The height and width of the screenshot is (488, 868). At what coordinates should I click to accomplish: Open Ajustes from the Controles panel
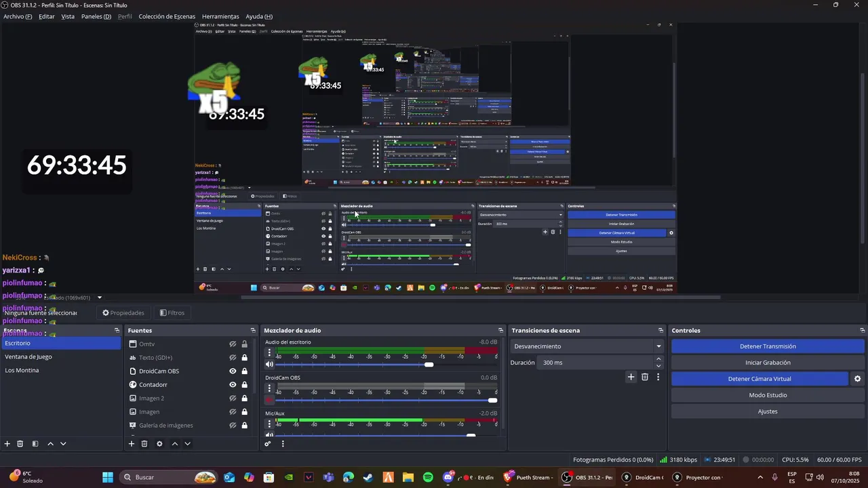[768, 411]
